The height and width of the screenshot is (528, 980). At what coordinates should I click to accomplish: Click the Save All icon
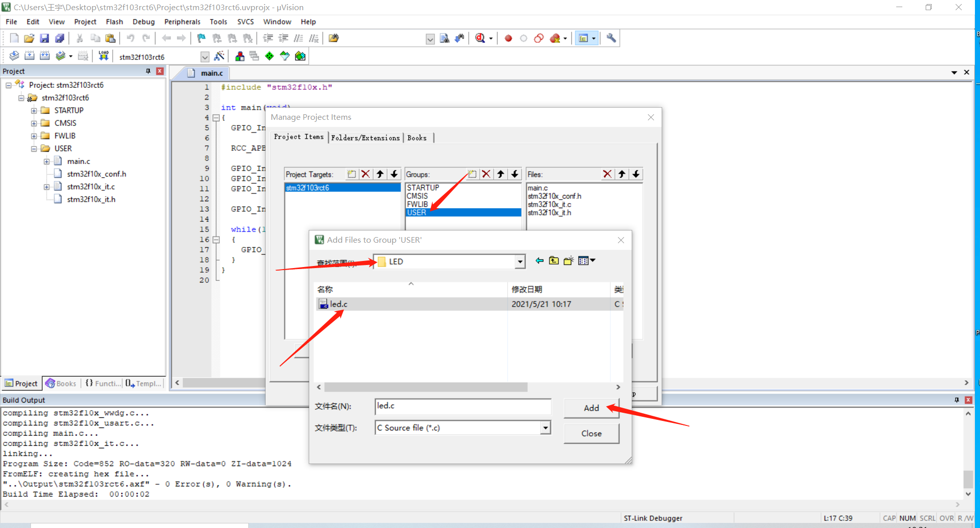coord(59,38)
